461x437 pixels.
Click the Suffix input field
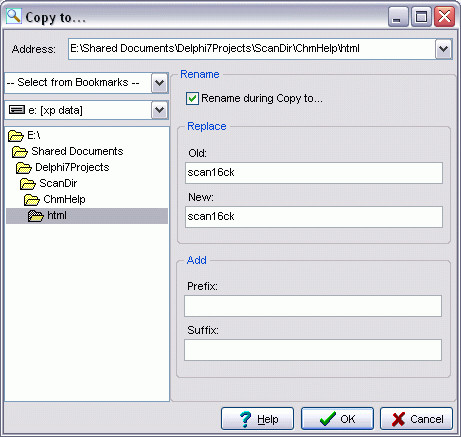(313, 350)
